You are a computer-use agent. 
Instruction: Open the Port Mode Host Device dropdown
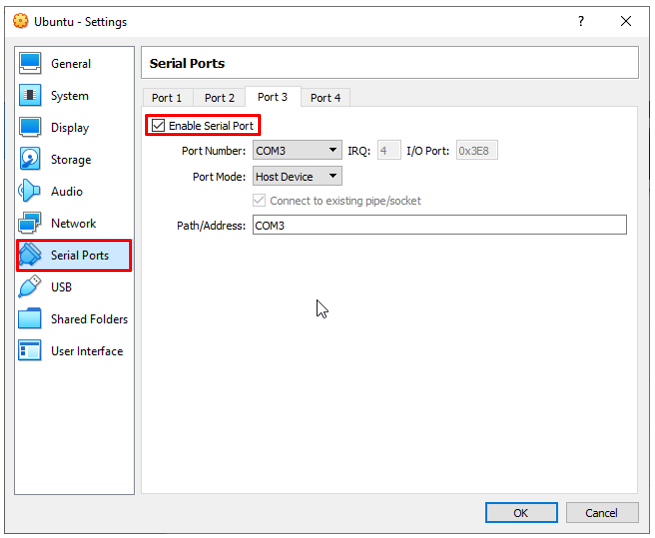coord(297,176)
